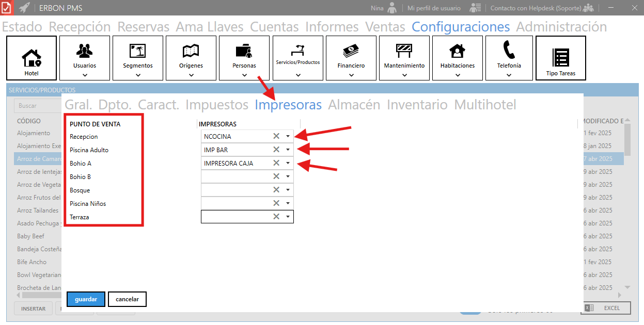Image resolution: width=644 pixels, height=325 pixels.
Task: Switch to the Almacén tab
Action: (354, 105)
